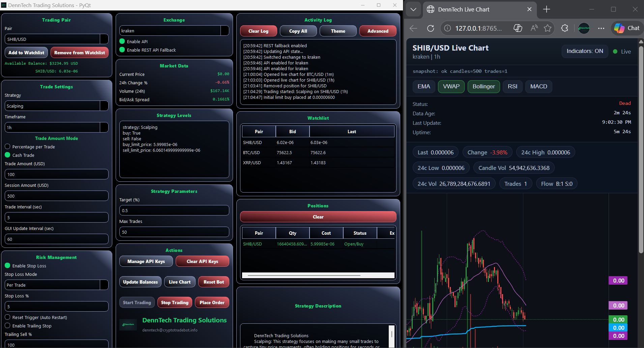The image size is (644, 348).
Task: Open the Timeframe dropdown showing 1h
Action: 56,127
